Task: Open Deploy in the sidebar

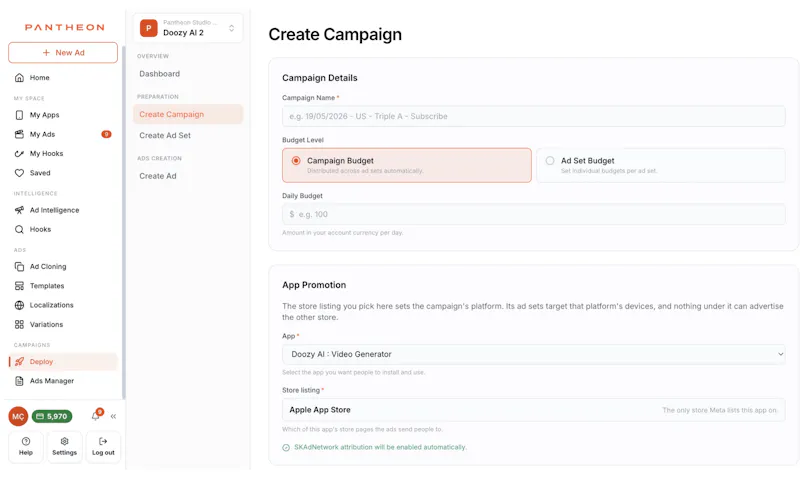Action: (63, 362)
